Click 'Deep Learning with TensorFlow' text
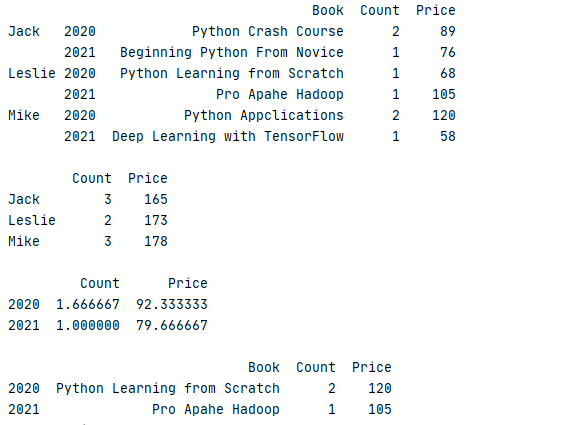This screenshot has width=576, height=425. coord(228,136)
